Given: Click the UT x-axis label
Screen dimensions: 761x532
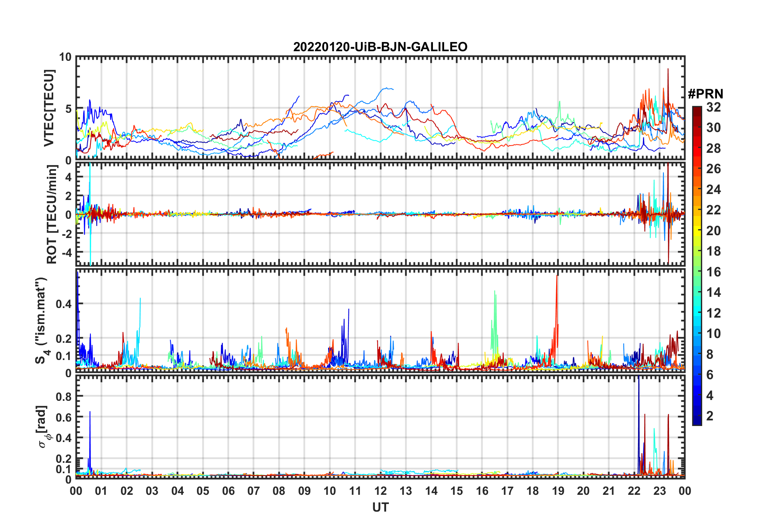Looking at the screenshot, I should click(380, 507).
